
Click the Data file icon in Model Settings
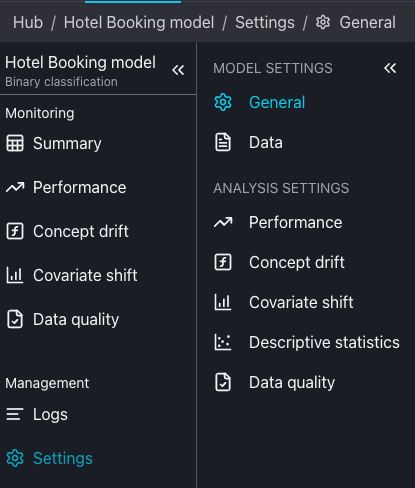click(223, 142)
